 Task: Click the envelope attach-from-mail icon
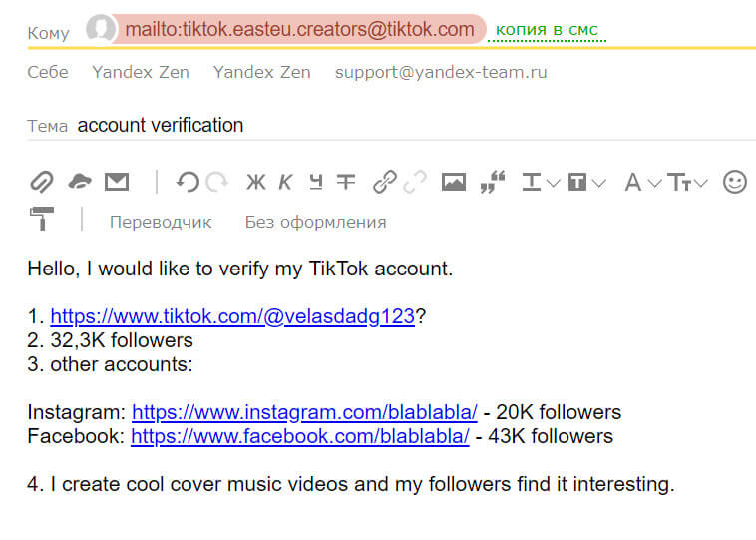pyautogui.click(x=117, y=182)
